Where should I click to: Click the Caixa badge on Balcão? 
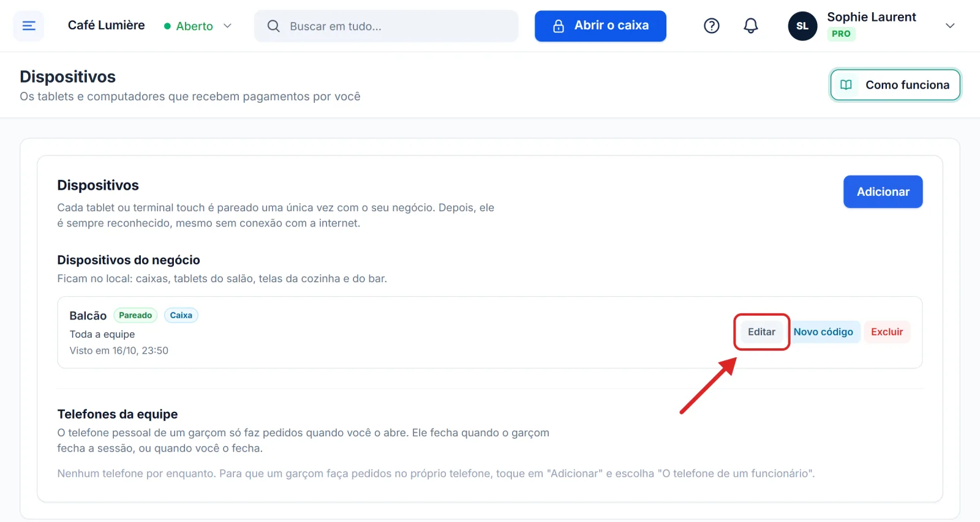(x=181, y=315)
